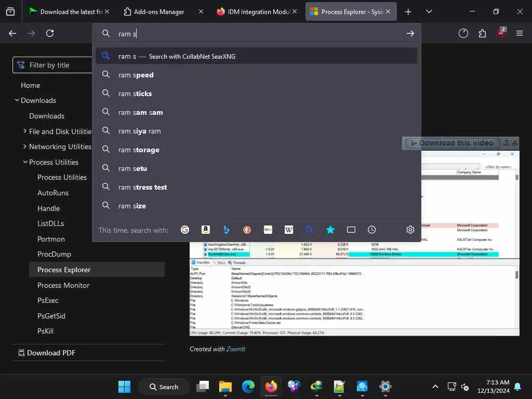Screen dimensions: 532x399
Task: Close the IDM Integration Module tab
Action: pos(295,11)
